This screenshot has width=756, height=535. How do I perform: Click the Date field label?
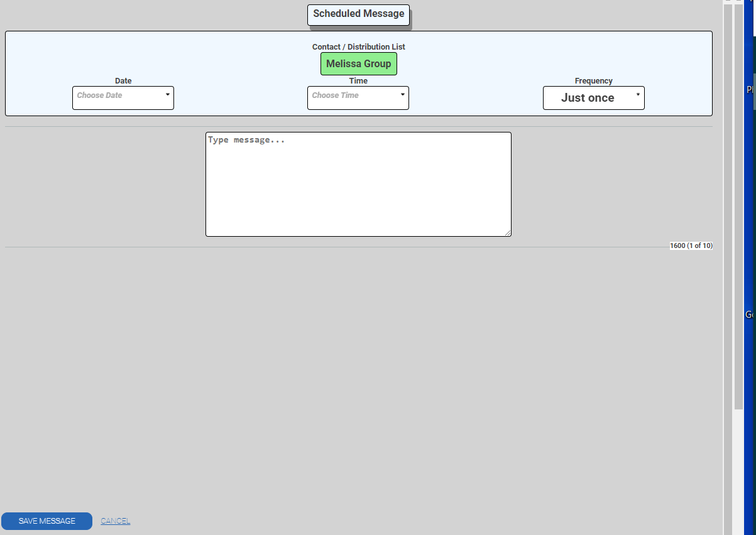coord(123,81)
